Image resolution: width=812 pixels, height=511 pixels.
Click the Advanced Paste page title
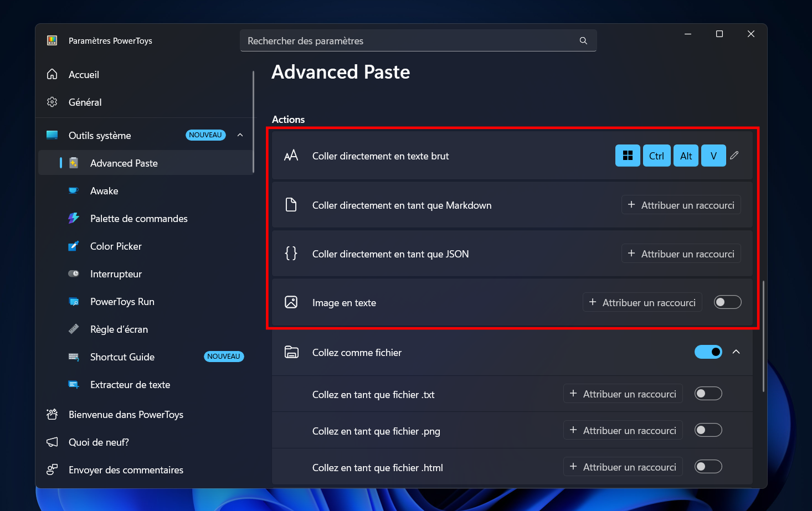pos(341,72)
